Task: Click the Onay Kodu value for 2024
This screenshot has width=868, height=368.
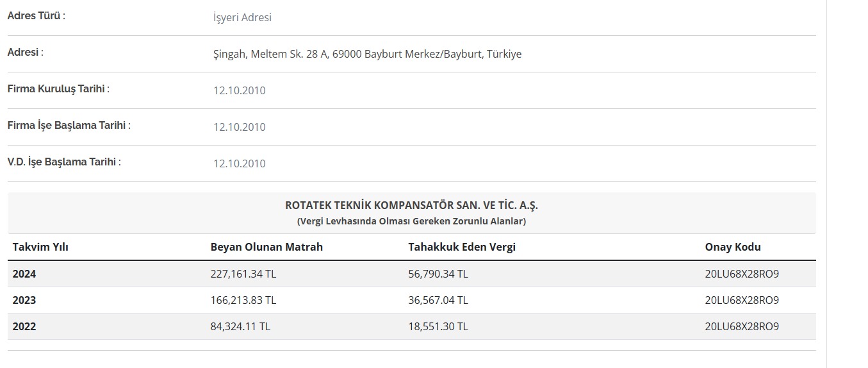Action: (742, 274)
